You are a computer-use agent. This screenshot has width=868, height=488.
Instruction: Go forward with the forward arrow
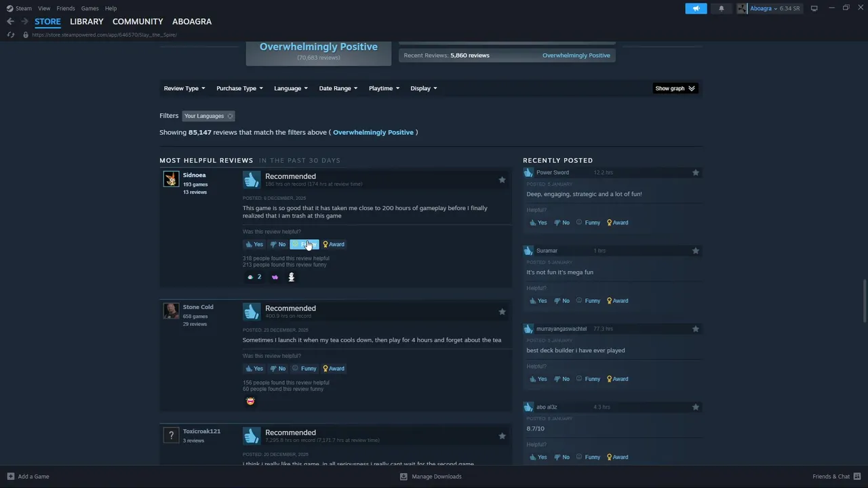pos(24,22)
